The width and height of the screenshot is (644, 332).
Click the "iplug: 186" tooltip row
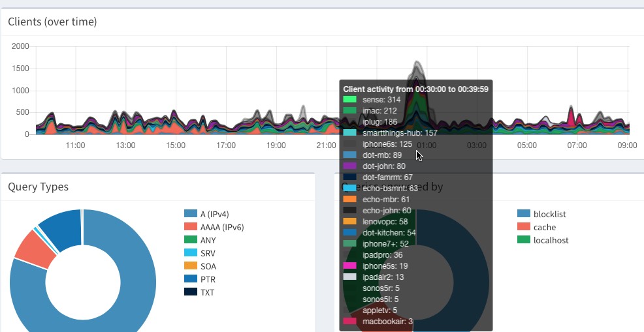click(x=370, y=122)
